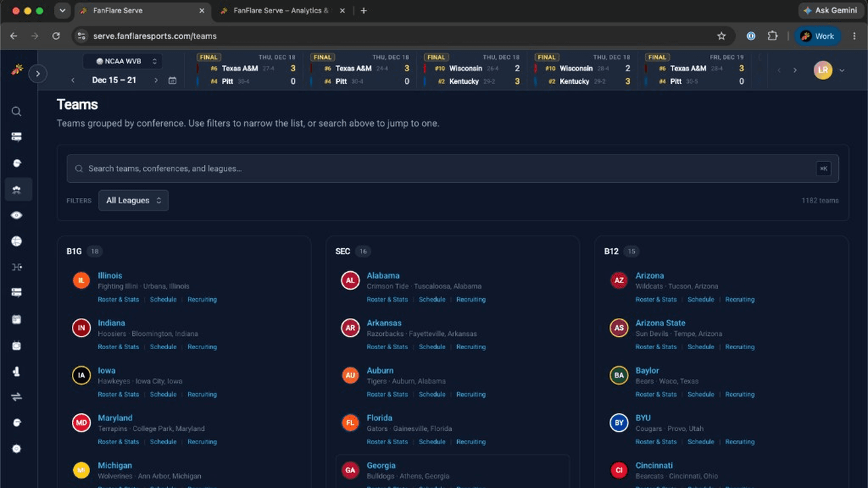This screenshot has height=488, width=868.
Task: Open the calendar icon in the left sidebar
Action: [17, 319]
